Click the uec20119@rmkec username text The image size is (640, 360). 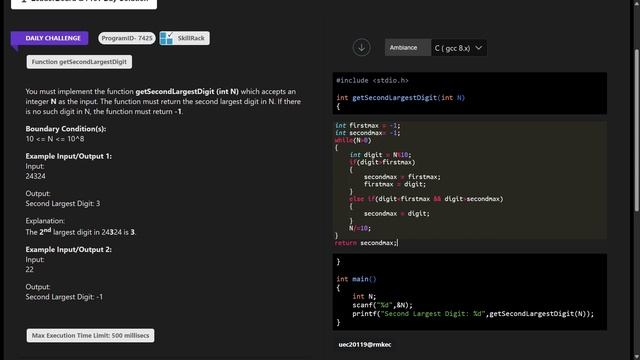pos(365,344)
